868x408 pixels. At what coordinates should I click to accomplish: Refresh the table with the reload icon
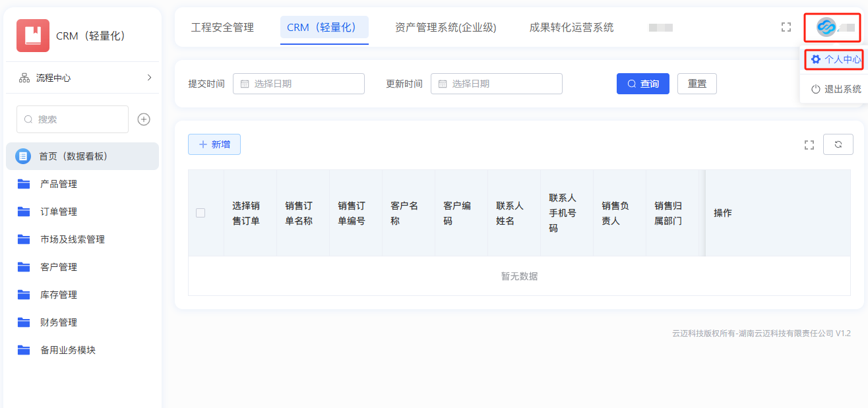point(838,144)
